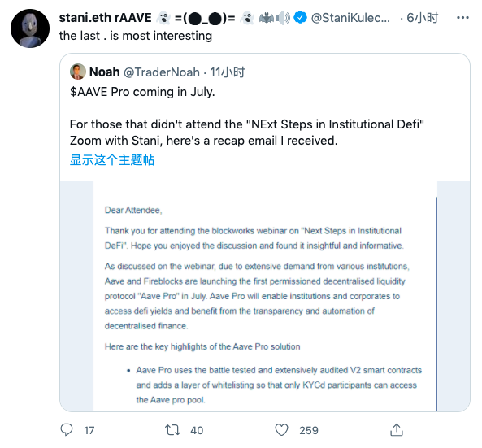The image size is (482, 448).
Task: Open Noah's display name in quoted tweet
Action: click(105, 72)
